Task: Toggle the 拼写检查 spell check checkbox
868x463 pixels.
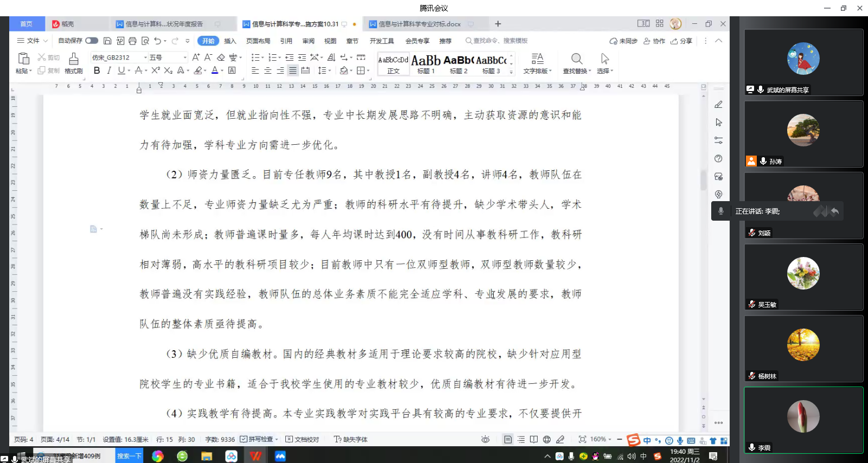Action: pyautogui.click(x=244, y=439)
